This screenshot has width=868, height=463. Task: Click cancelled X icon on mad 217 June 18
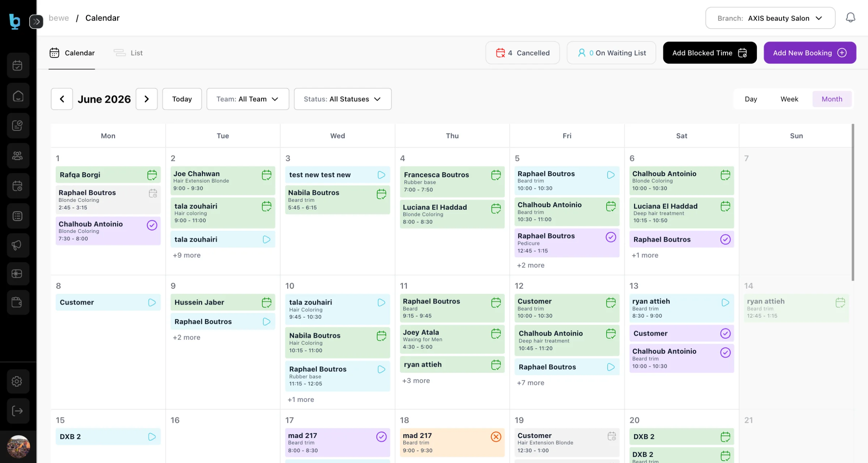pyautogui.click(x=496, y=437)
